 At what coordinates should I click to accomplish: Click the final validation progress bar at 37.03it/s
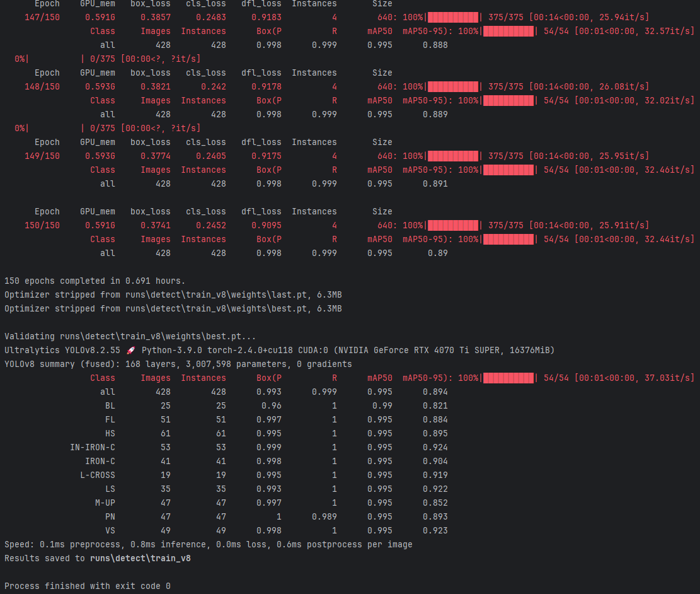click(x=508, y=378)
